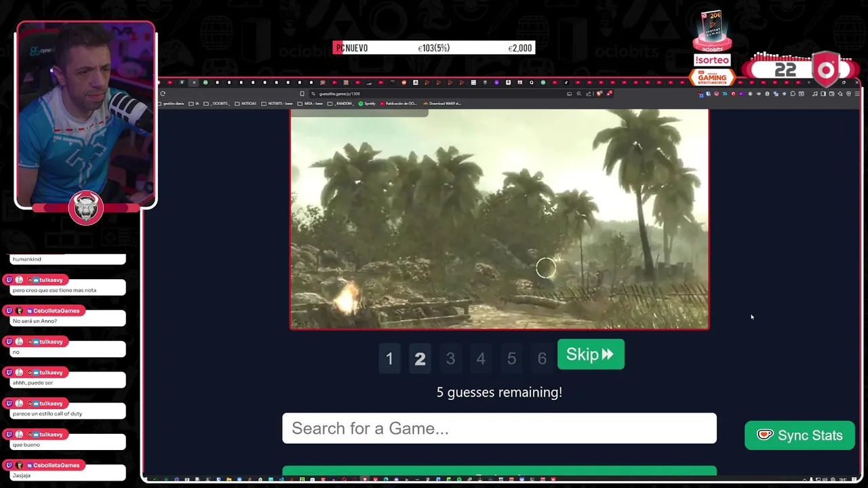Viewport: 868px width, 488px height.
Task: Select screenshot number 2
Action: coord(420,359)
